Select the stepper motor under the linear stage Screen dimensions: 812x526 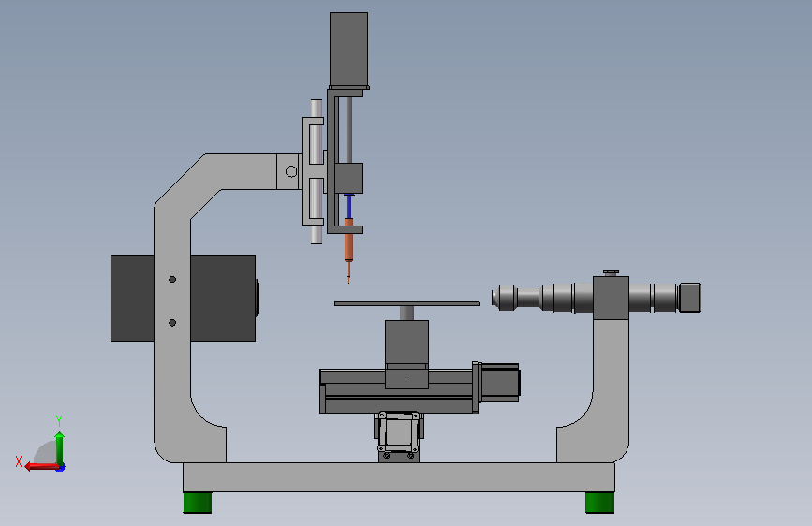[x=399, y=431]
